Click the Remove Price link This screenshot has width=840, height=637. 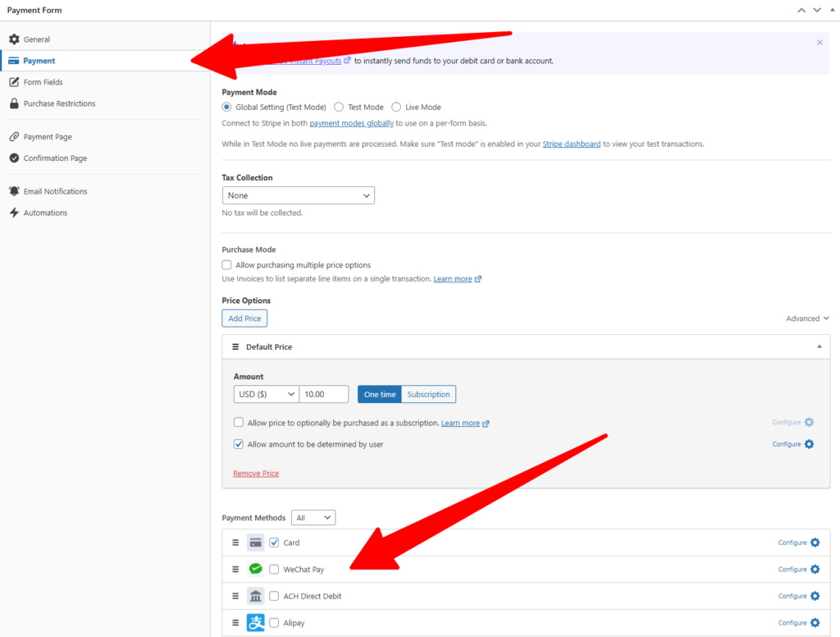[256, 474]
